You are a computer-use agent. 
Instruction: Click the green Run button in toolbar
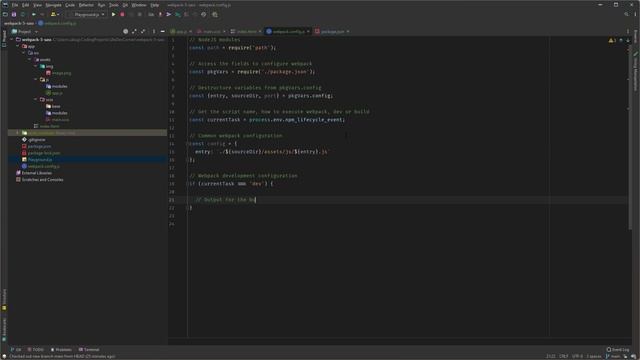[113, 14]
